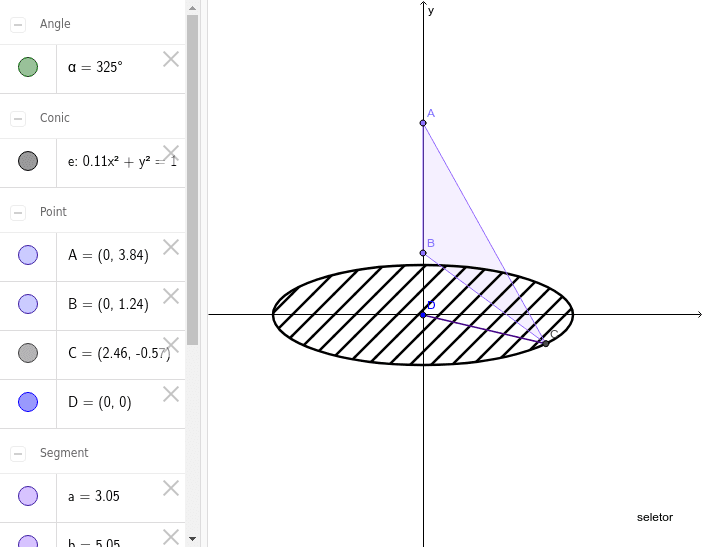Select point D at the origin
This screenshot has height=549, width=704.
(x=423, y=315)
